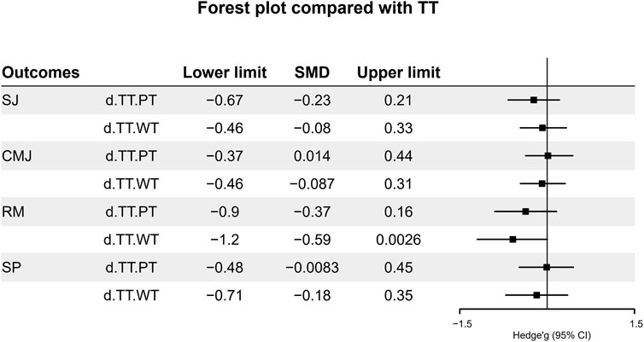Click the square marker in the SJ d.TT.WT row
Viewport: 644px width, 342px height.
pyautogui.click(x=542, y=128)
